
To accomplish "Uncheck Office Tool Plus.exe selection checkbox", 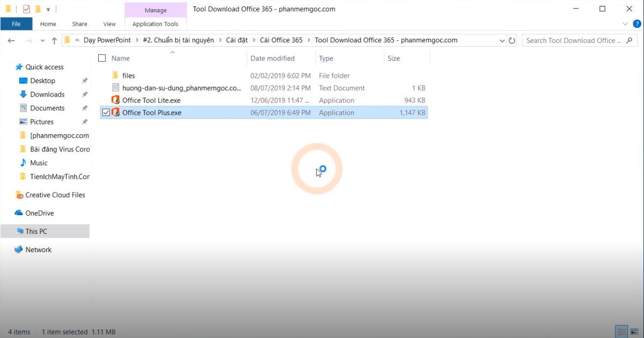I will click(x=106, y=113).
